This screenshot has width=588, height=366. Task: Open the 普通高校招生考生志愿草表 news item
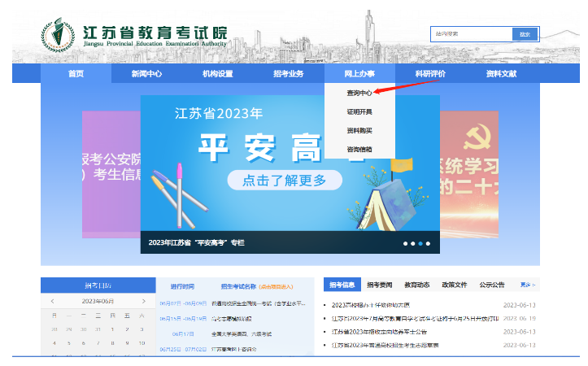point(385,345)
